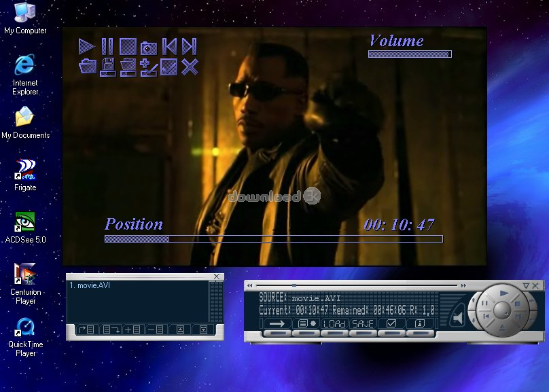
Task: Mute audio with the control panel speaker icon
Action: pos(457,317)
